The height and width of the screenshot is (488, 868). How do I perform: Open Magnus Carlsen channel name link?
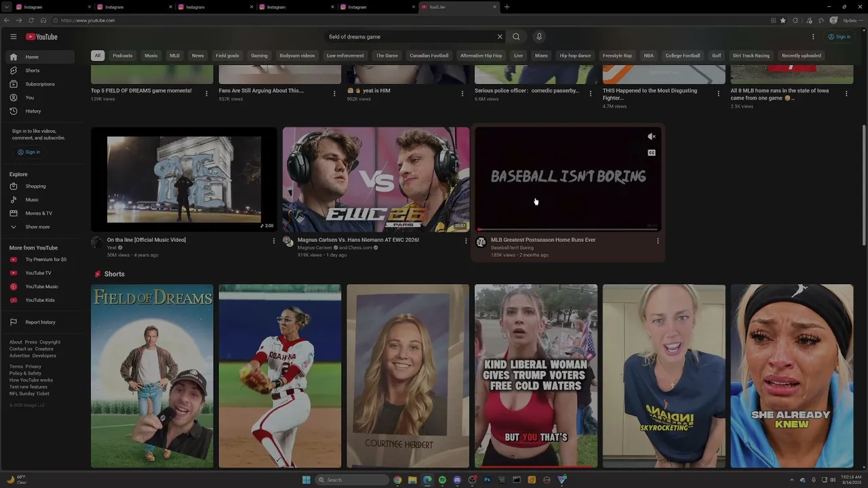tap(315, 248)
